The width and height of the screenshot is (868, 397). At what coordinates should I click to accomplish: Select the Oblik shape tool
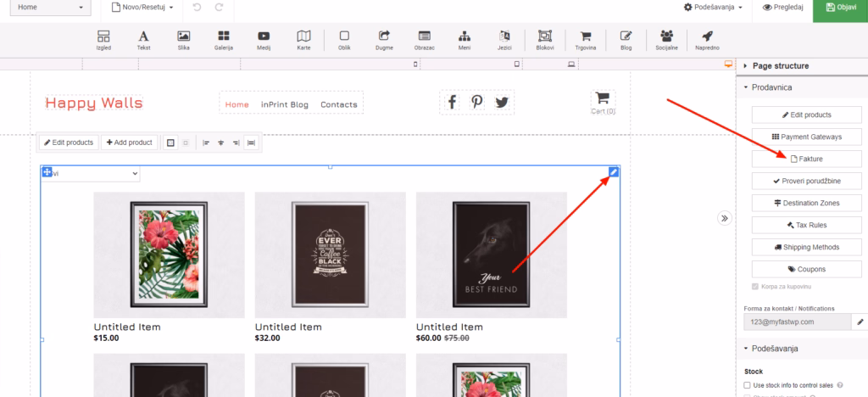pos(344,40)
